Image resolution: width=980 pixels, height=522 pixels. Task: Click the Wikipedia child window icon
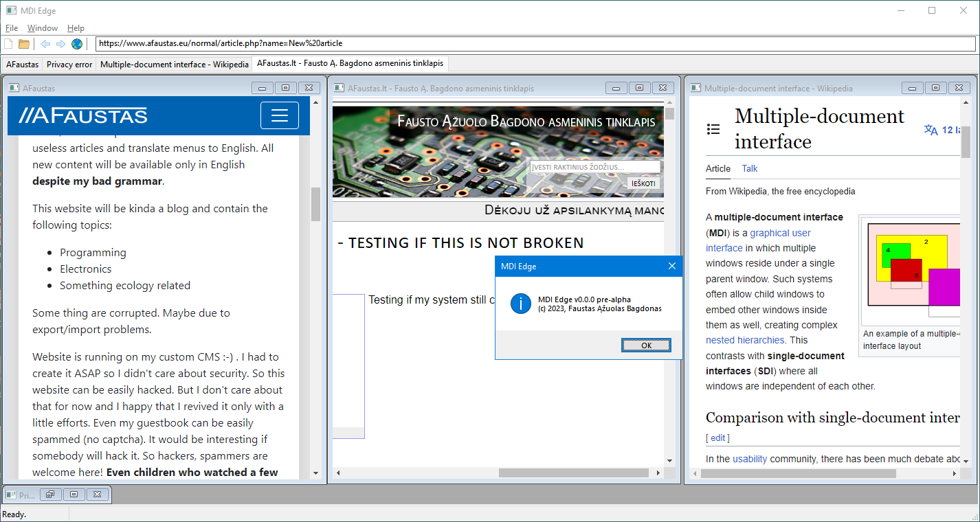[x=696, y=88]
